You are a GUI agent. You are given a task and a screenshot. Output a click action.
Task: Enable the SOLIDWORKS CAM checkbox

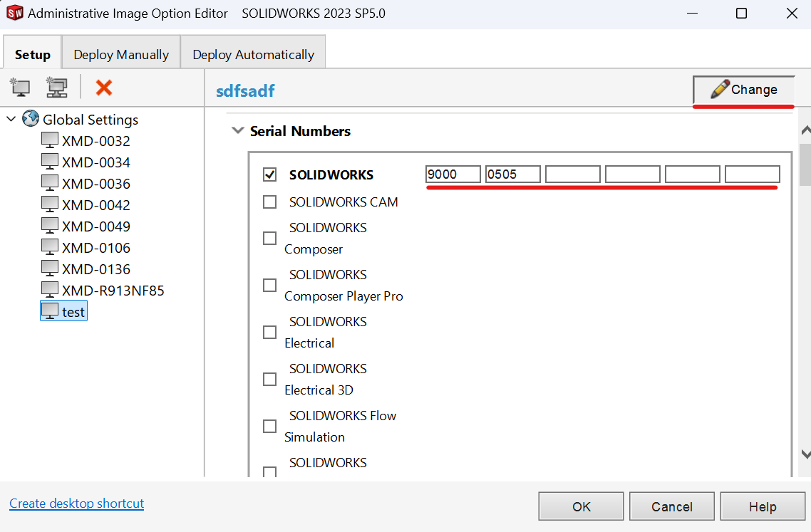(270, 202)
